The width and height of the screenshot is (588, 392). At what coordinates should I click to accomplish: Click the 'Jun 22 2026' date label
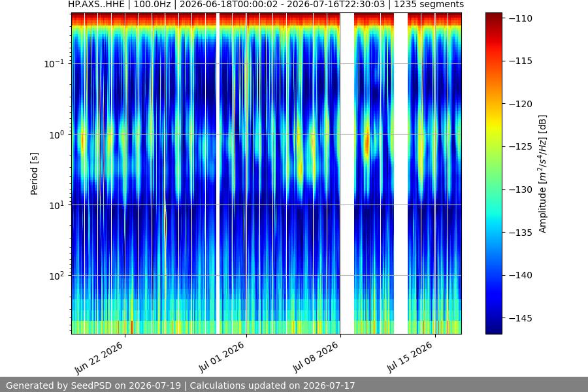[x=99, y=358]
